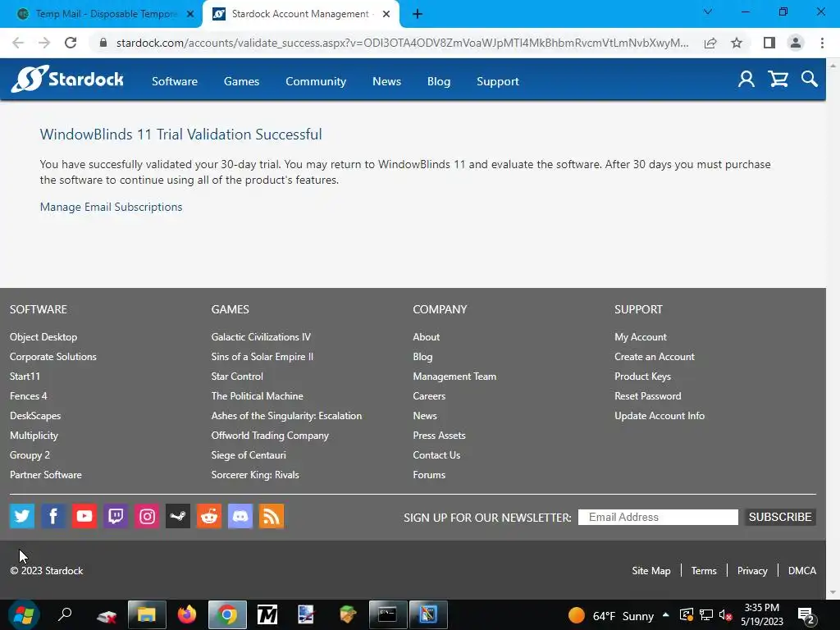This screenshot has width=840, height=630.
Task: Expand the tab search chevron
Action: click(x=708, y=11)
